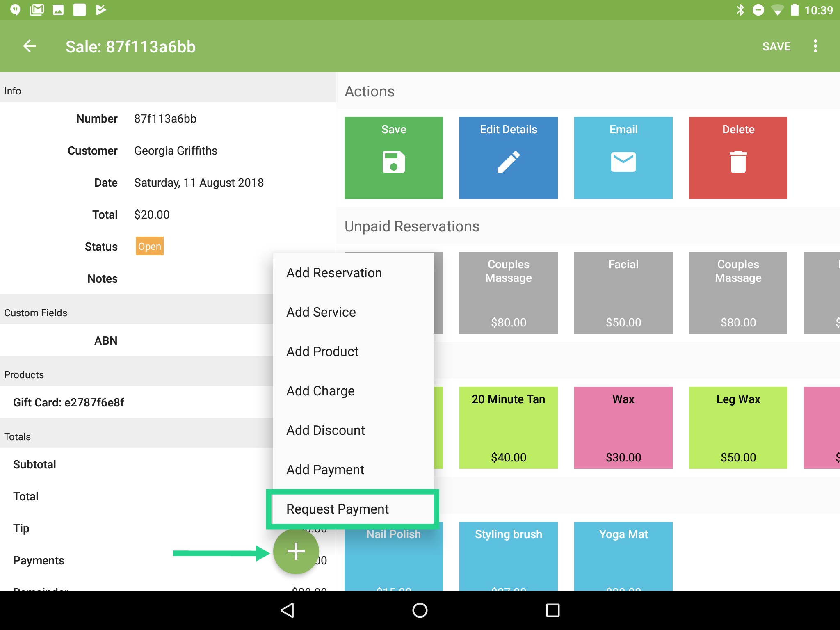Tap the Open status badge
This screenshot has height=630, width=840.
tap(149, 246)
